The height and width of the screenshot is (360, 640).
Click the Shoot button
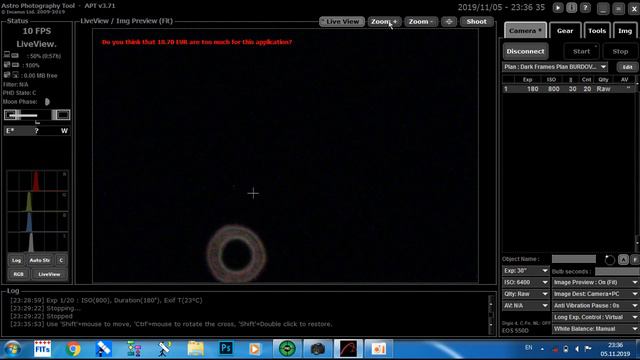(476, 22)
